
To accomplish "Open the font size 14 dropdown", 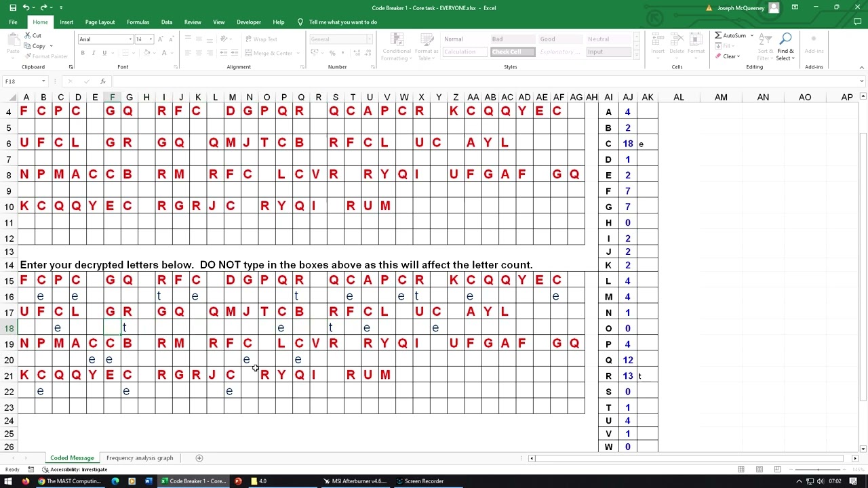I will pos(151,39).
